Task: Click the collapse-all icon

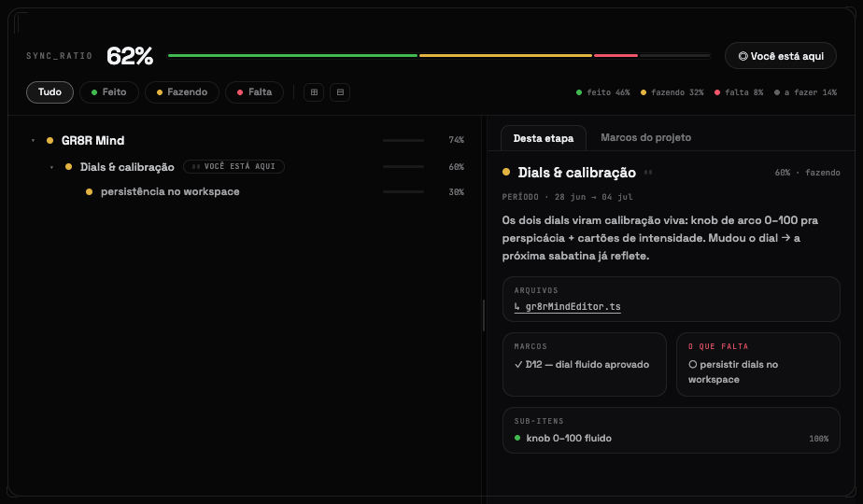Action: [x=340, y=92]
